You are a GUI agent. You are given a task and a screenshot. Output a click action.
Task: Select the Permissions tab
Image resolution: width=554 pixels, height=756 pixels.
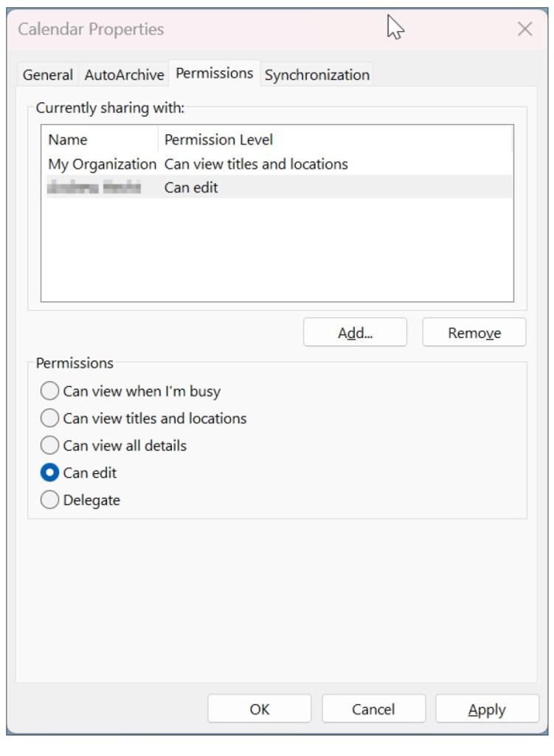(214, 73)
